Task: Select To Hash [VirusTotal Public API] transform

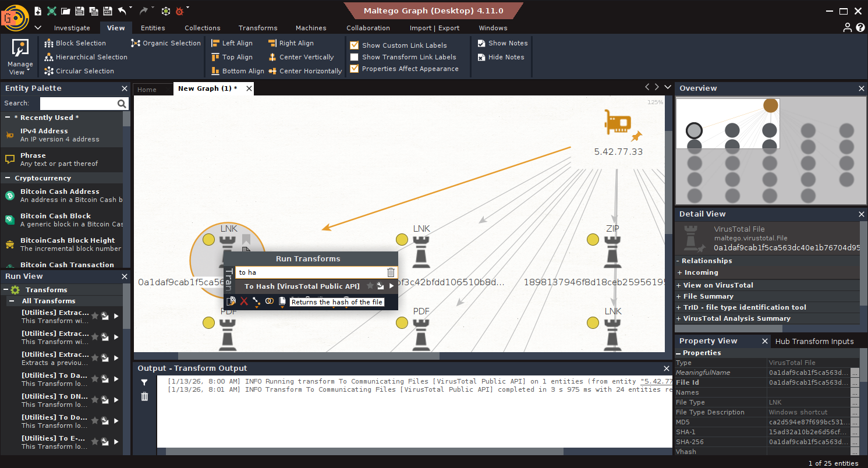Action: tap(302, 286)
